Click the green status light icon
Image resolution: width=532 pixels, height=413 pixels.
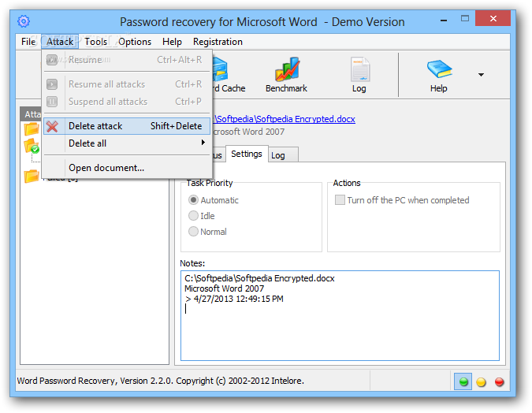[463, 381]
